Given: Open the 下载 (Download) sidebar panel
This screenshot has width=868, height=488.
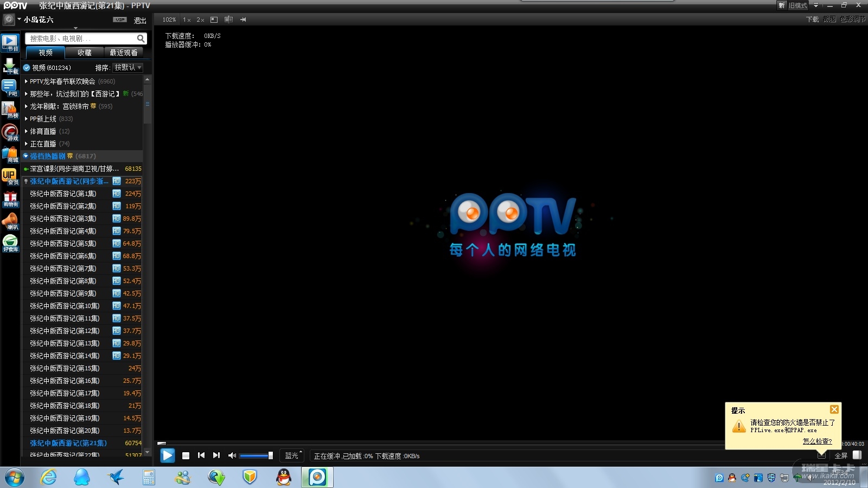Looking at the screenshot, I should point(10,66).
